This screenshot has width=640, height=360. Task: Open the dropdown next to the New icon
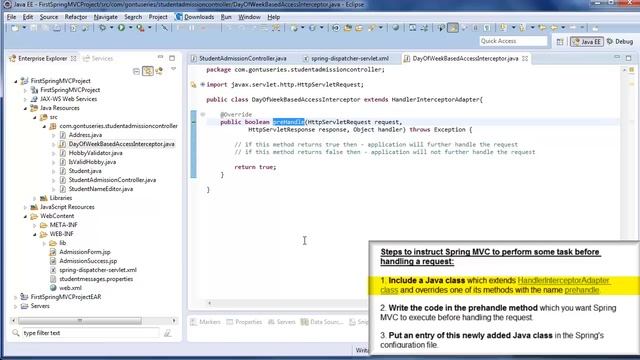[24, 28]
